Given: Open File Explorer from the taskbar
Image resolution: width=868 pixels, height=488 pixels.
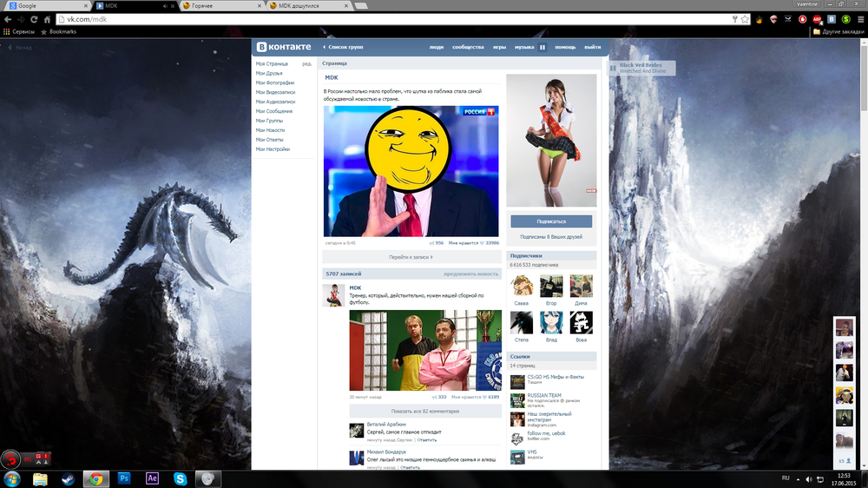Looking at the screenshot, I should click(40, 478).
